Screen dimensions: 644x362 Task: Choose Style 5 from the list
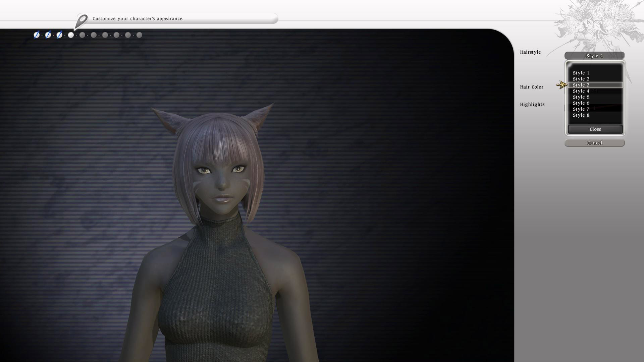(581, 97)
